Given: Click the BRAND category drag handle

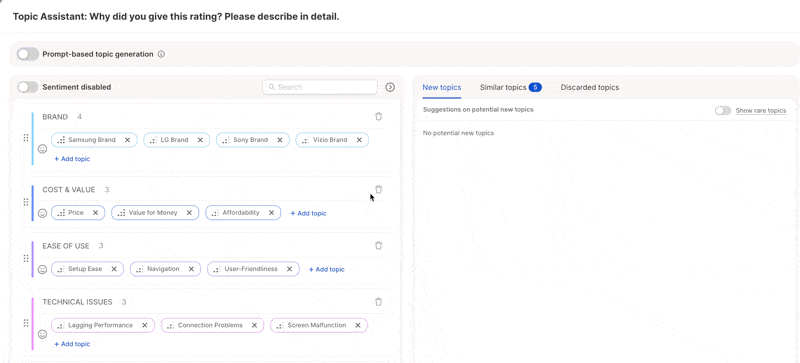Looking at the screenshot, I should (26, 138).
